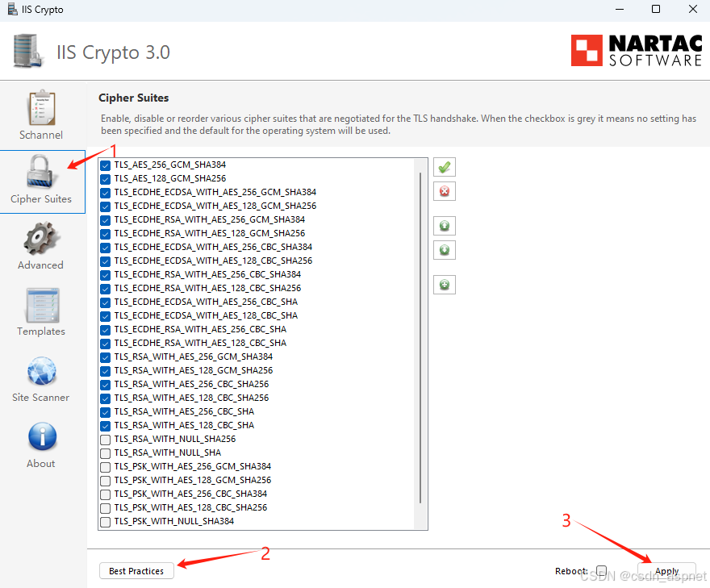
Task: Click the move down arrow button
Action: 445,250
